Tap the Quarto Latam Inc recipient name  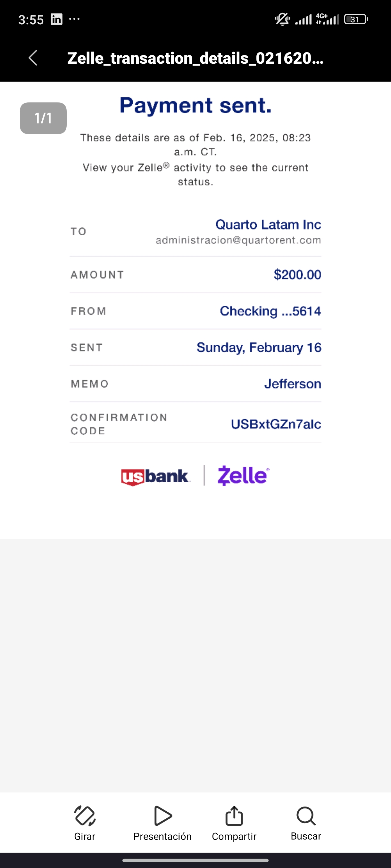(x=268, y=225)
